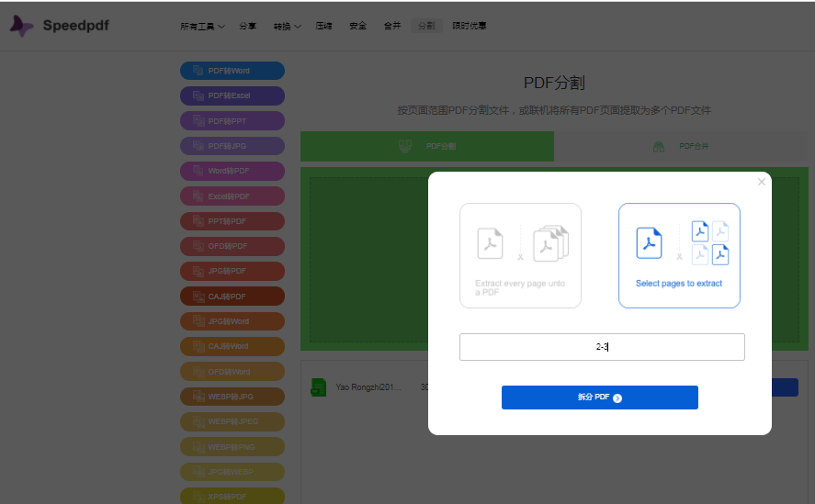Open the 压缩 menu item
The width and height of the screenshot is (815, 504).
(323, 26)
